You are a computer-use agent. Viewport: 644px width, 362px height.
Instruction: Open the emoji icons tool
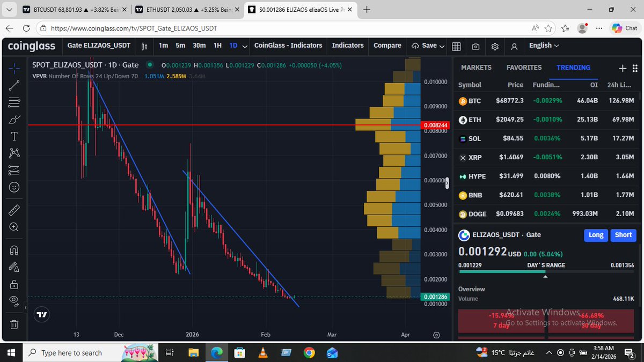14,187
